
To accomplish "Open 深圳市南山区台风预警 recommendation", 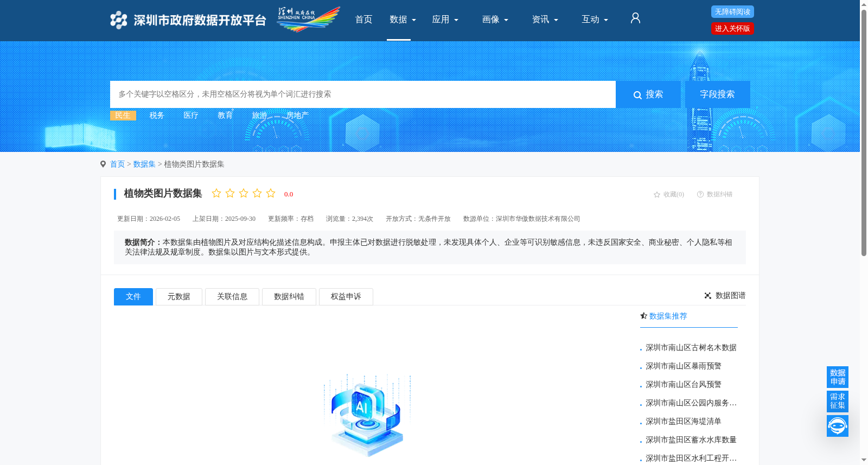I will coord(684,385).
